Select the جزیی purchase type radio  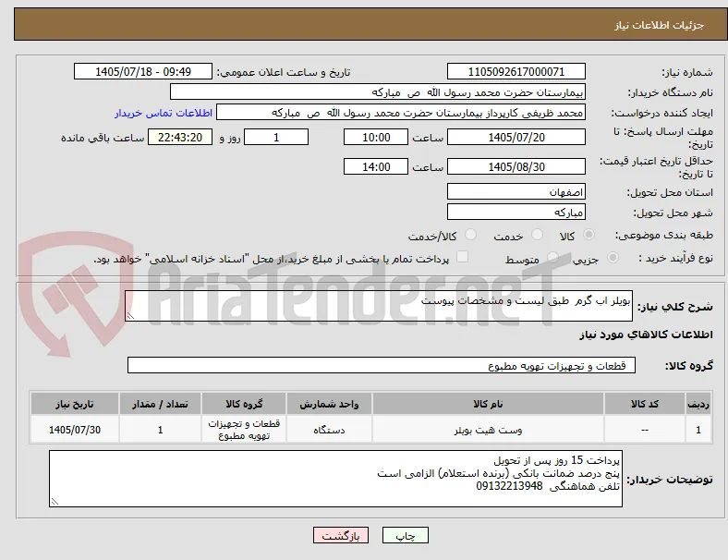coord(613,257)
